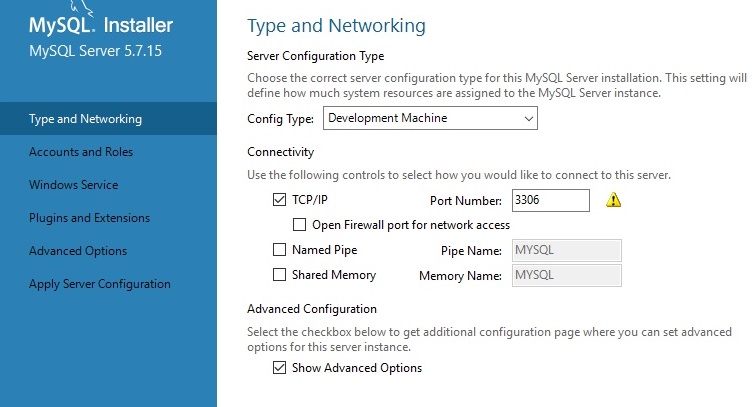Screen dimensions: 756x407
Task: Click the yellow warning icon beside Port Number
Action: click(613, 200)
